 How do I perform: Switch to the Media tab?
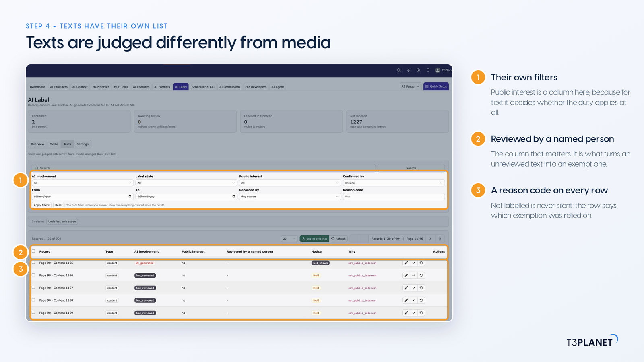[54, 144]
